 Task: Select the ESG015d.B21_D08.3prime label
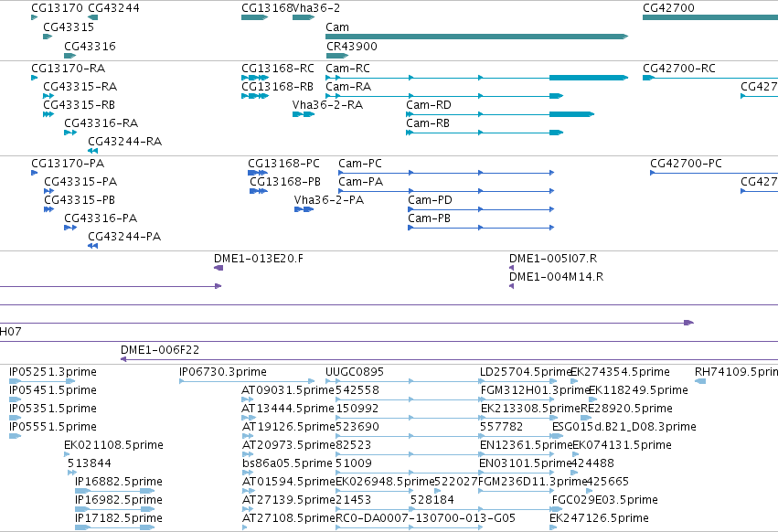pyautogui.click(x=624, y=427)
